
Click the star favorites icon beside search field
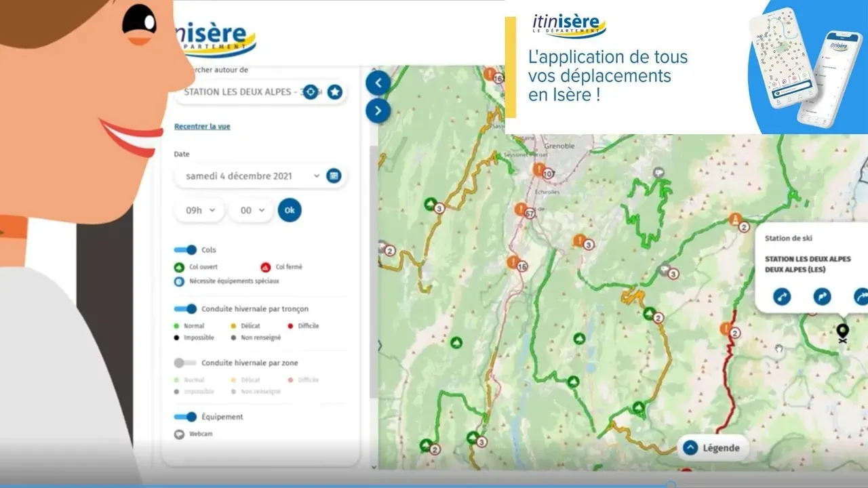tap(334, 91)
